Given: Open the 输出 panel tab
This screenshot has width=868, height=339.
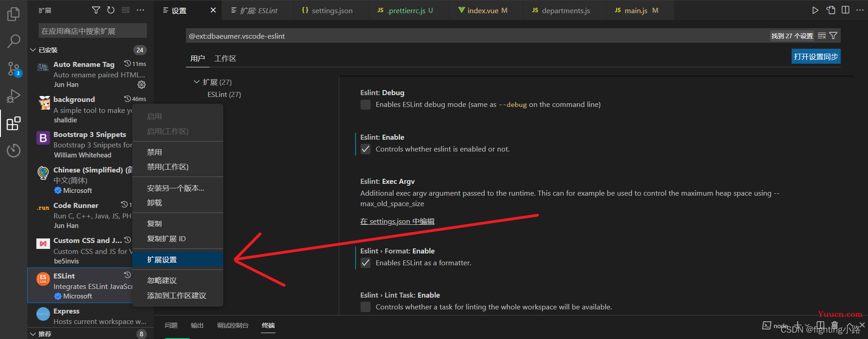Looking at the screenshot, I should (197, 325).
